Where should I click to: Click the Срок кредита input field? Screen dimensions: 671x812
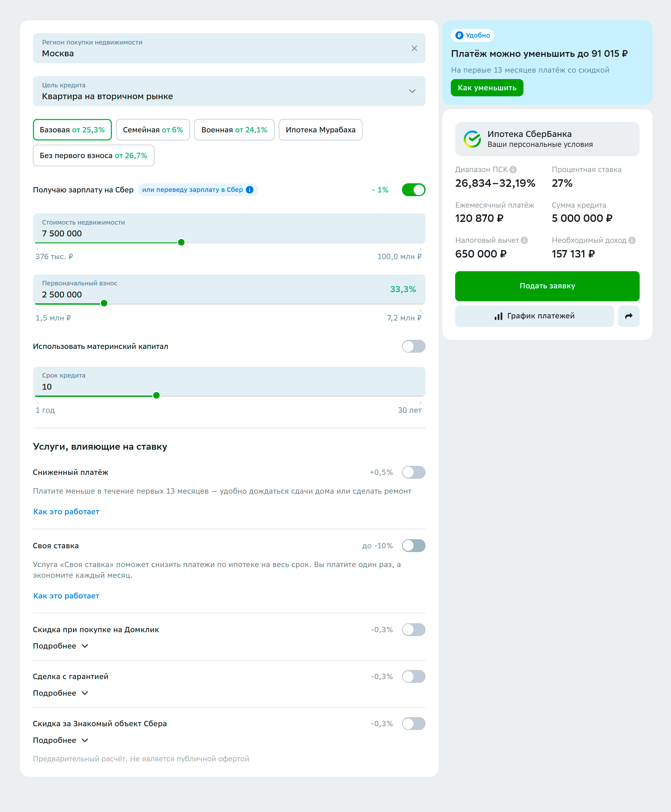click(229, 381)
